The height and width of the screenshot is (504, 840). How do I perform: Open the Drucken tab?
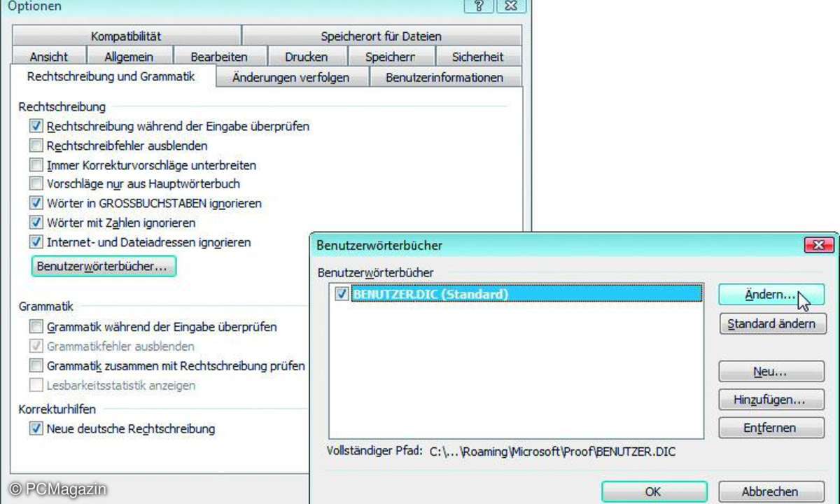coord(306,57)
